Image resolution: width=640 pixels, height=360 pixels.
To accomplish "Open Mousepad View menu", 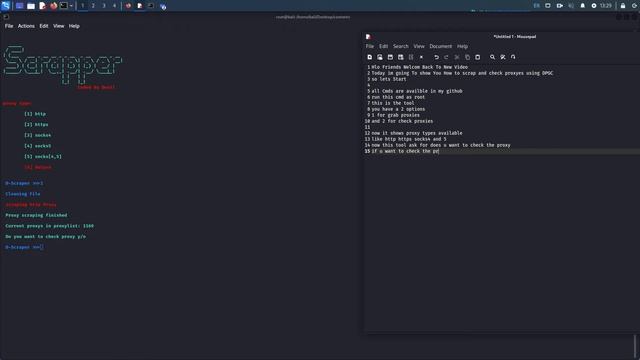I will pyautogui.click(x=419, y=46).
